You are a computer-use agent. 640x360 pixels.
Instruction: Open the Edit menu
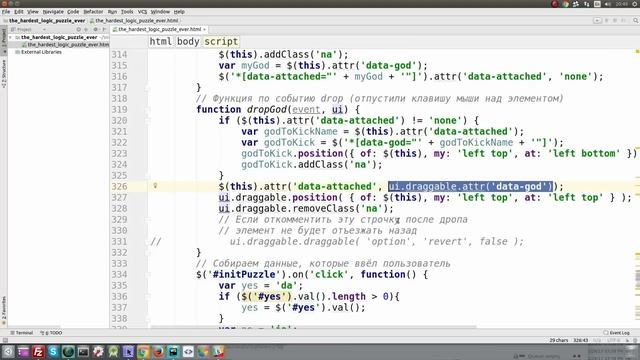(19, 12)
